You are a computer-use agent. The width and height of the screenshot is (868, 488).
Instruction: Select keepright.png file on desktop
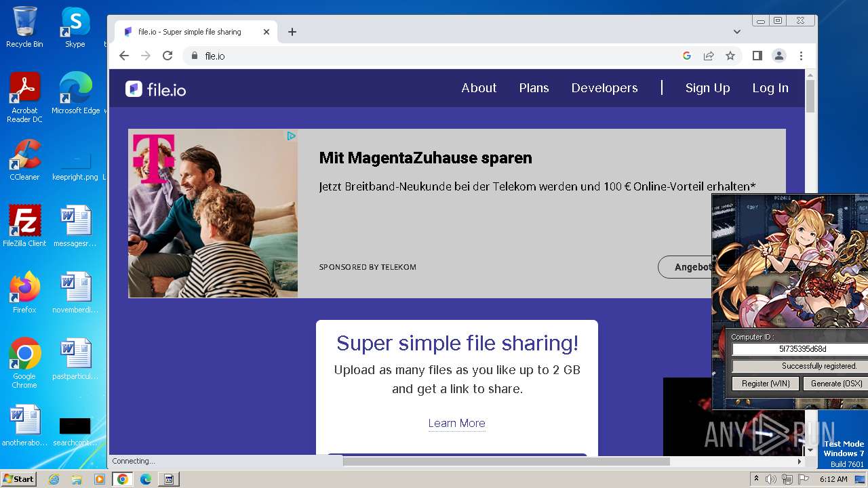click(75, 165)
